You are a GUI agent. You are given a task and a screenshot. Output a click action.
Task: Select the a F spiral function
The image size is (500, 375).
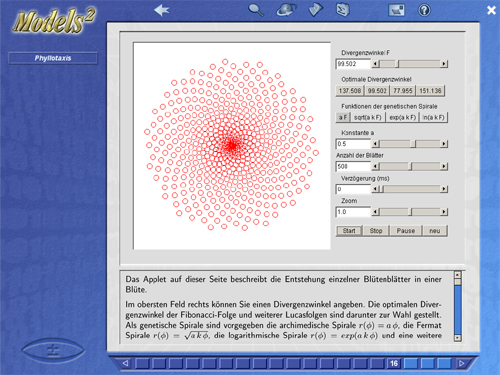(x=343, y=117)
